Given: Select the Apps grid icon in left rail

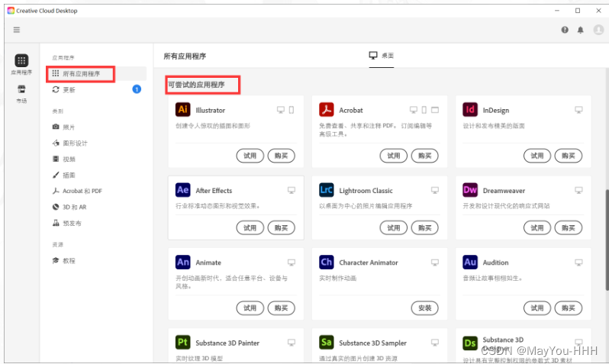Looking at the screenshot, I should pos(21,60).
